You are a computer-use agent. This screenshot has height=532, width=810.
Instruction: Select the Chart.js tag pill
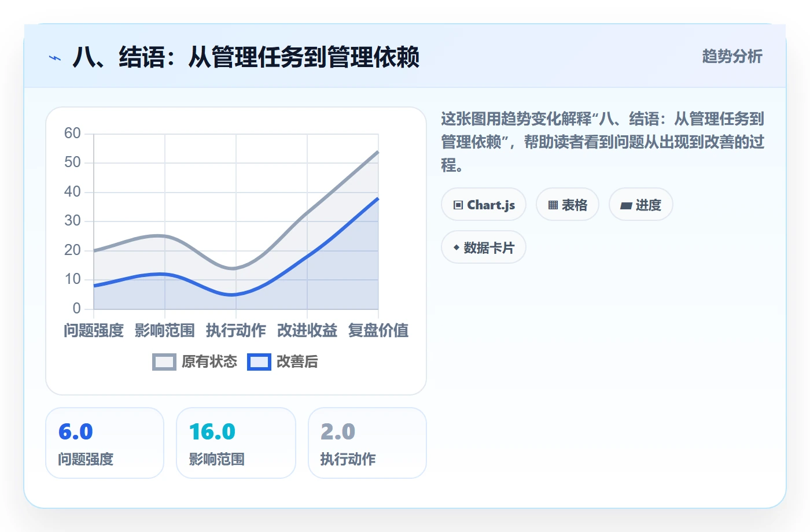pos(484,205)
